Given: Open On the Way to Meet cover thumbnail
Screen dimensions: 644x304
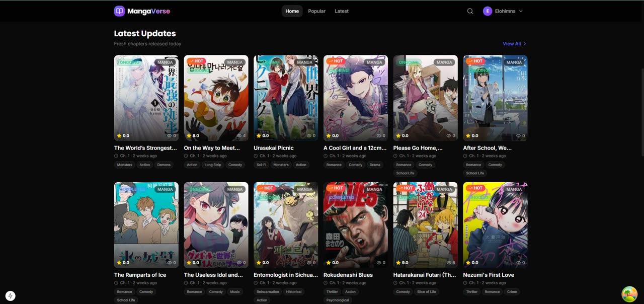Looking at the screenshot, I should click(x=216, y=98).
